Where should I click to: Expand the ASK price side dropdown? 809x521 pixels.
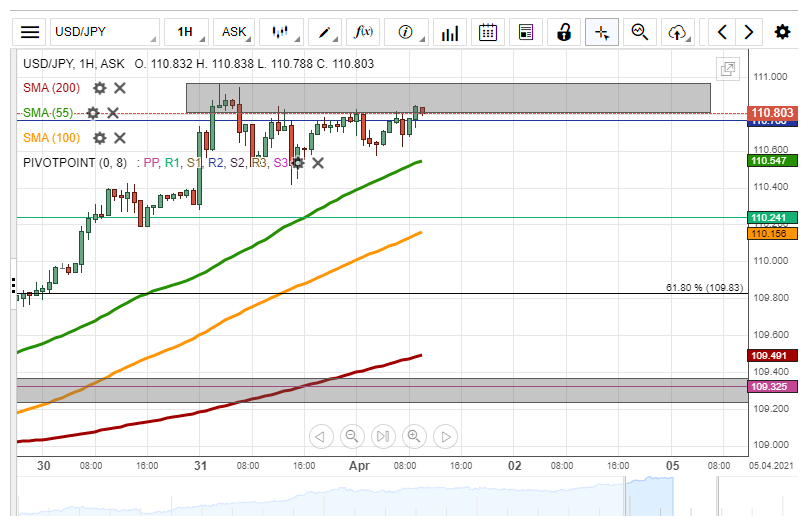pyautogui.click(x=235, y=32)
